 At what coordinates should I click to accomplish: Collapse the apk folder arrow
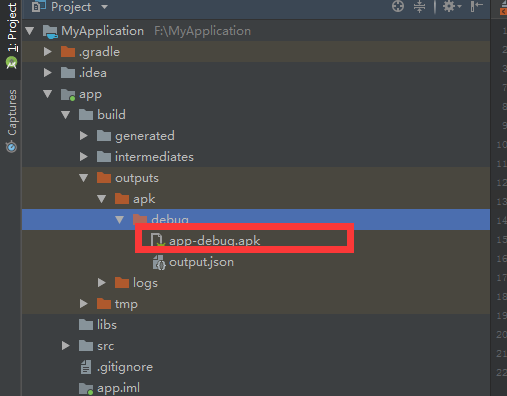(102, 199)
